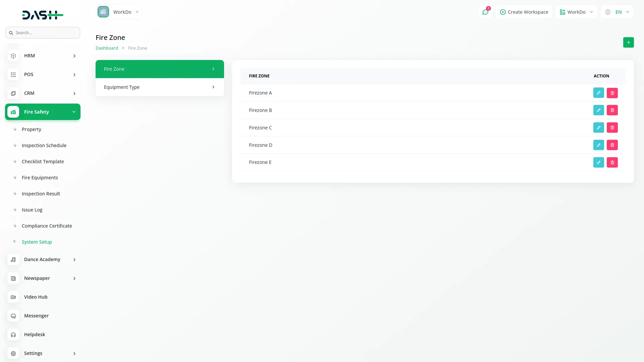Click edit icon for Firezone E
Image resolution: width=644 pixels, height=362 pixels.
[x=598, y=163]
